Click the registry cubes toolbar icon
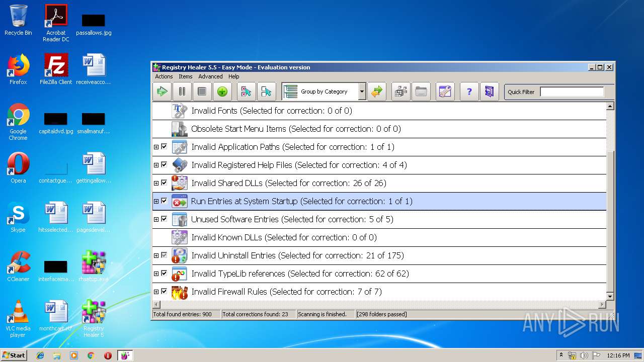The image size is (644, 362). tap(401, 92)
